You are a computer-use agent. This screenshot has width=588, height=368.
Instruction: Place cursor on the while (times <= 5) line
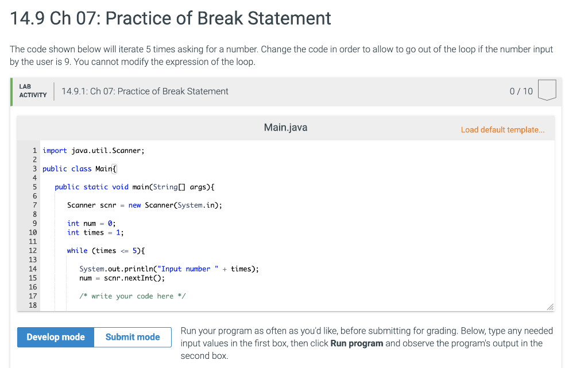click(x=106, y=251)
